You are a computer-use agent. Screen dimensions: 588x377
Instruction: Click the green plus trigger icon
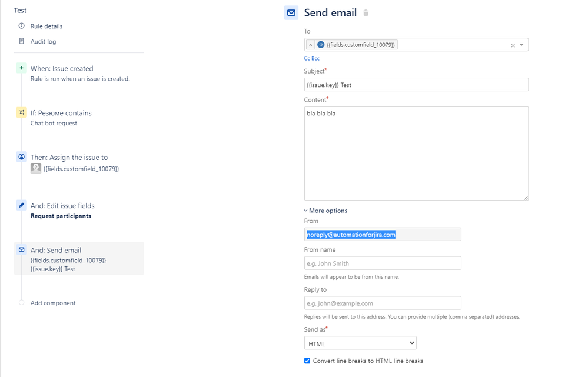coord(21,68)
